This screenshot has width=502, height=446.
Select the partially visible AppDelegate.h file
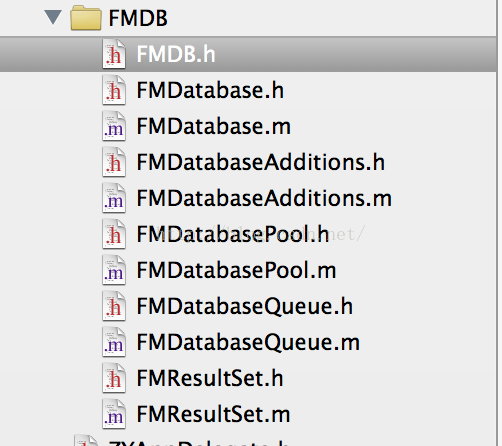198,443
